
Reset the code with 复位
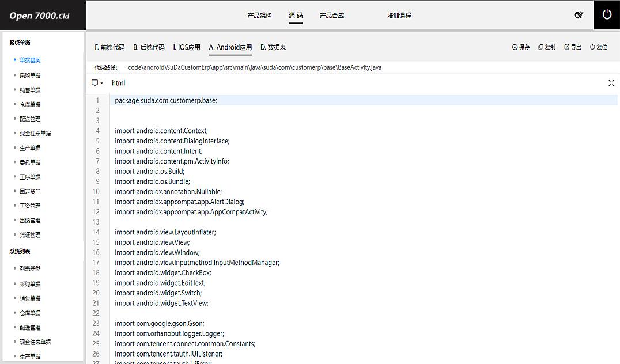coord(599,47)
